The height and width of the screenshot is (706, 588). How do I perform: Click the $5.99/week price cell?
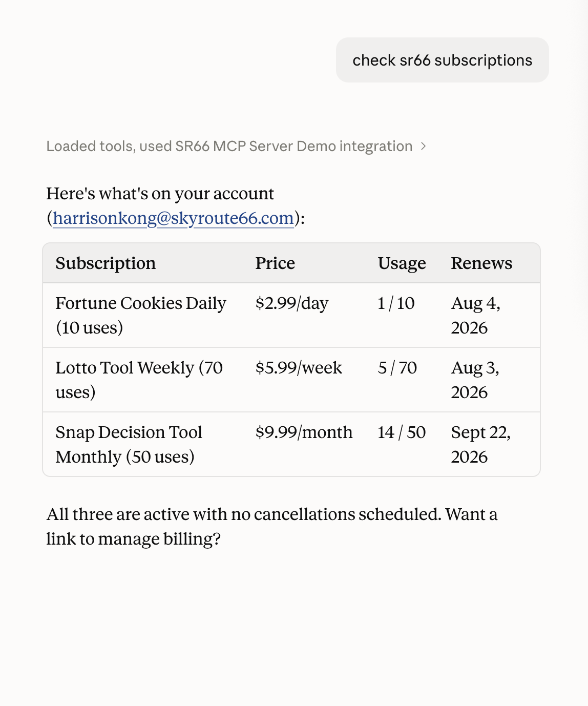coord(299,368)
